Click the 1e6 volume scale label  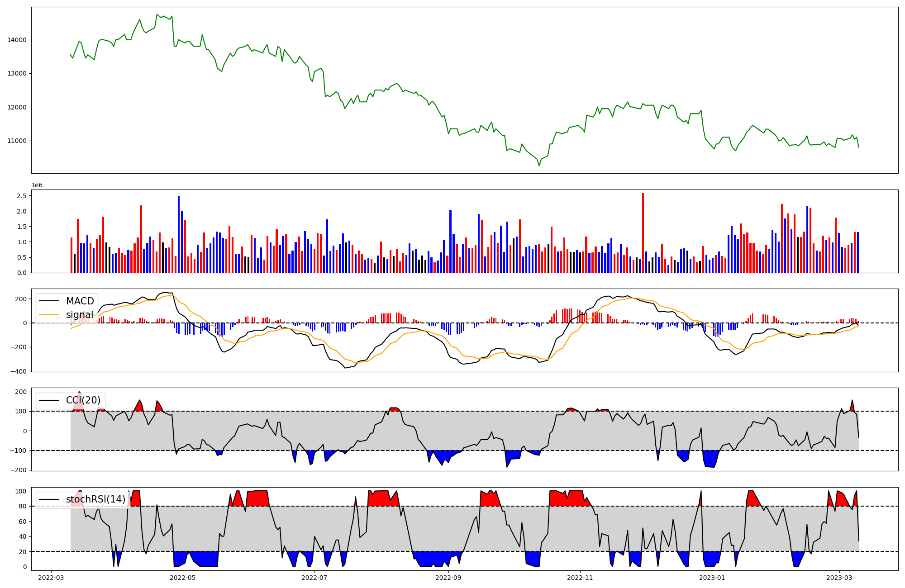pos(37,185)
